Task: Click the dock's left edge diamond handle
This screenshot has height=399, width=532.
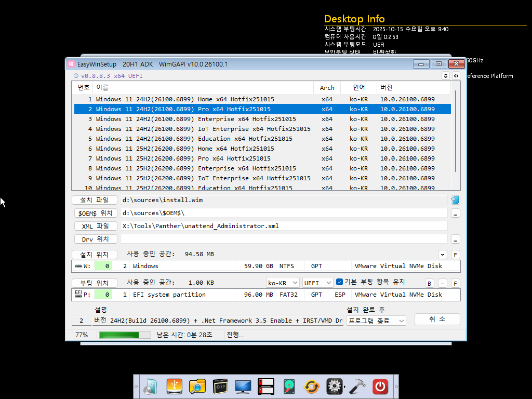Action: (x=136, y=387)
